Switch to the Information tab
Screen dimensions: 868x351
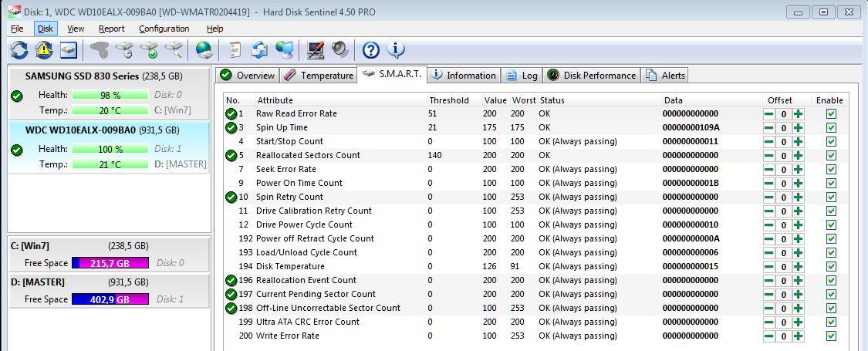point(464,76)
